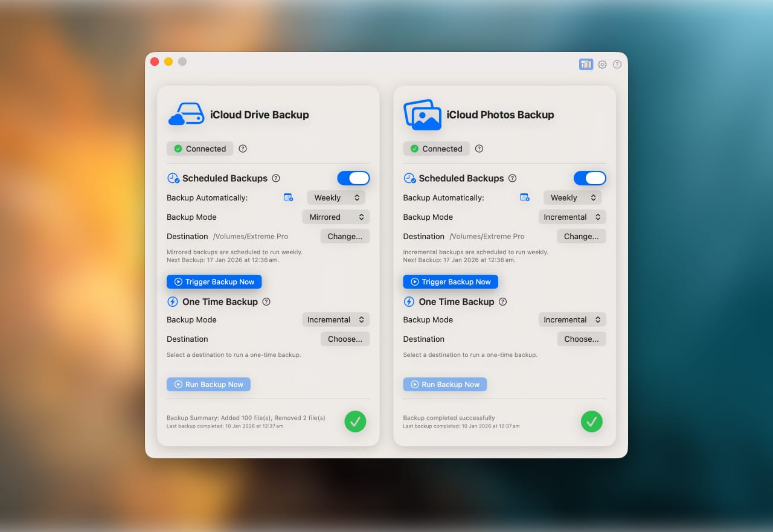Click Choose... destination in Drive One Time
Image resolution: width=773 pixels, height=532 pixels.
(345, 339)
